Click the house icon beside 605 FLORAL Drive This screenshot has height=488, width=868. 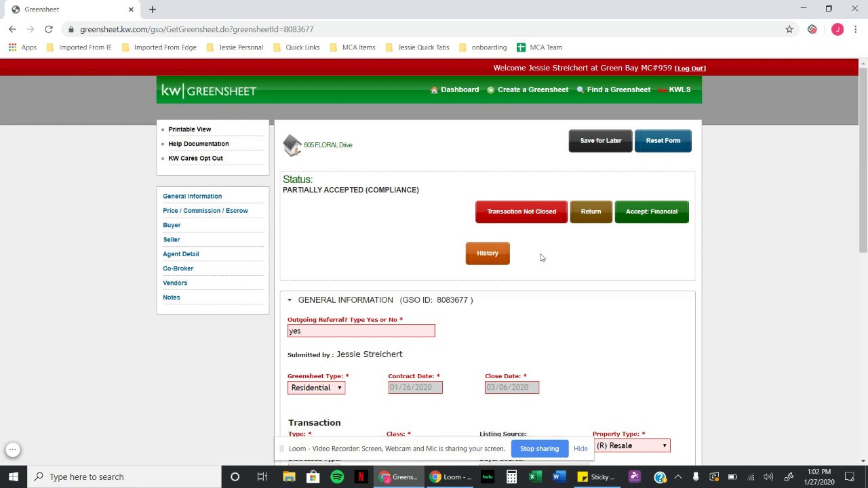click(292, 145)
